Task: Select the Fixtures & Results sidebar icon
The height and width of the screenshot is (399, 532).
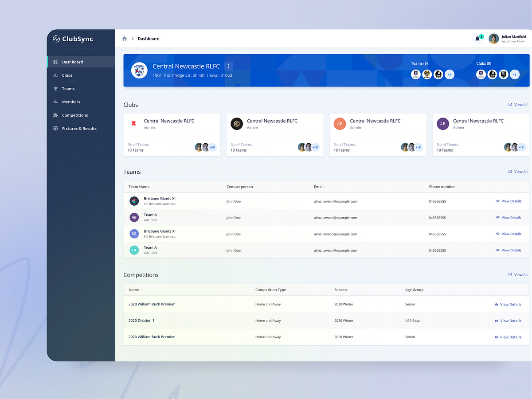Action: [x=55, y=128]
